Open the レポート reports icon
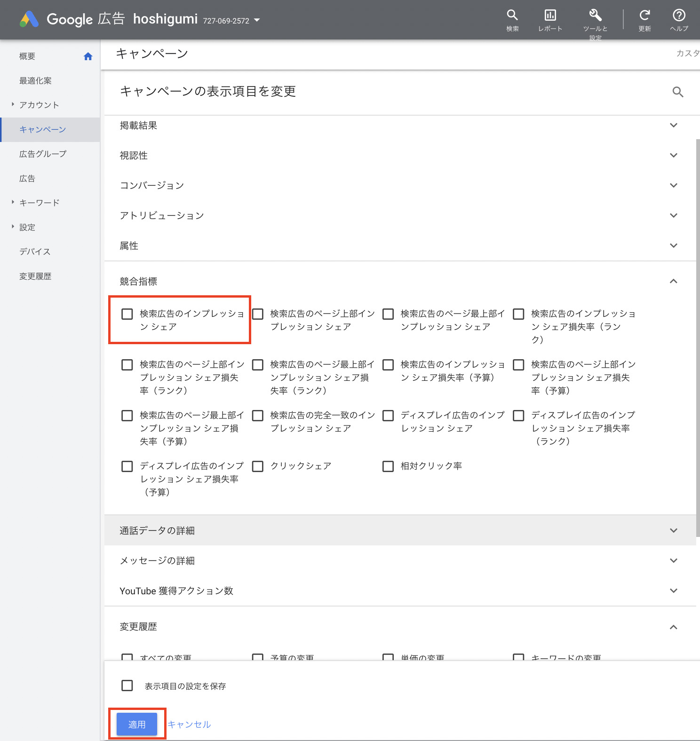The image size is (700, 741). click(550, 16)
